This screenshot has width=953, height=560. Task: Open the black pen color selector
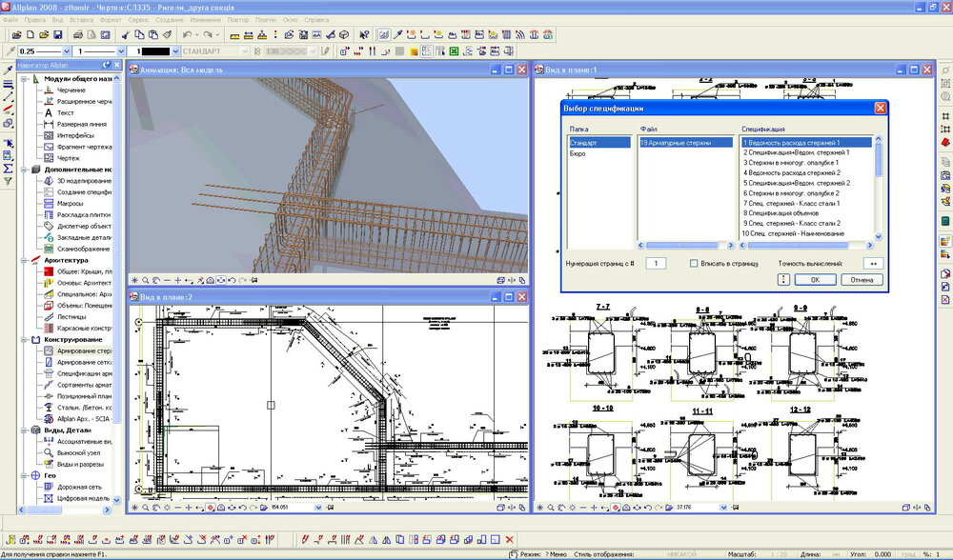[158, 50]
